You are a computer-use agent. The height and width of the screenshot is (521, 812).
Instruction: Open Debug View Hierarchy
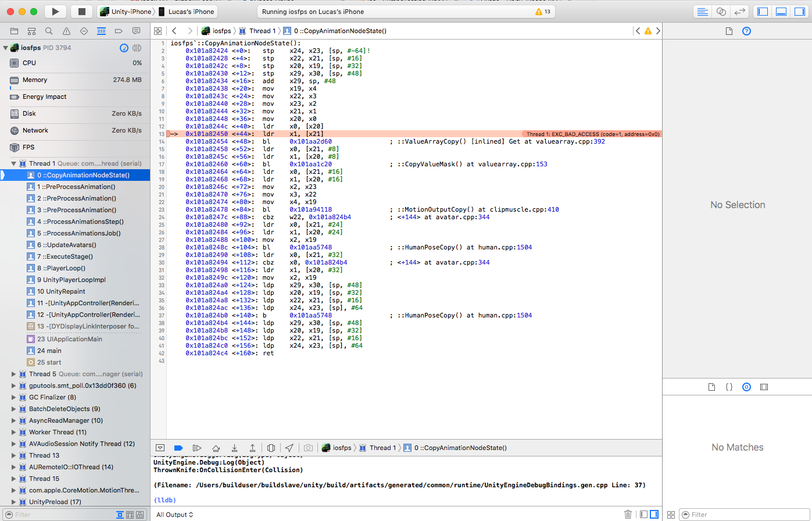(271, 448)
